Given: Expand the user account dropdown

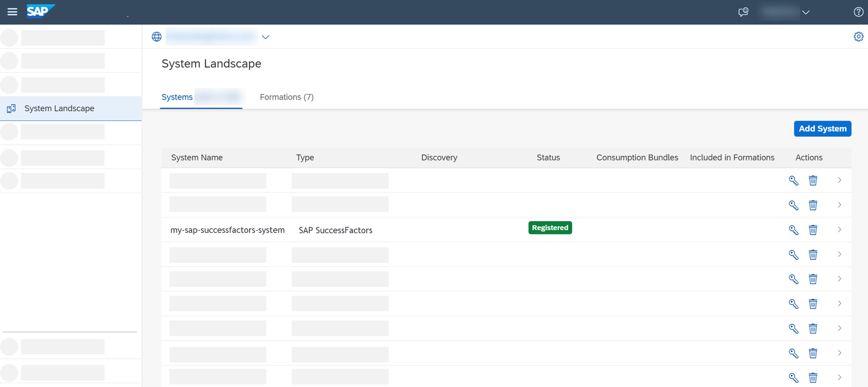Looking at the screenshot, I should (806, 12).
